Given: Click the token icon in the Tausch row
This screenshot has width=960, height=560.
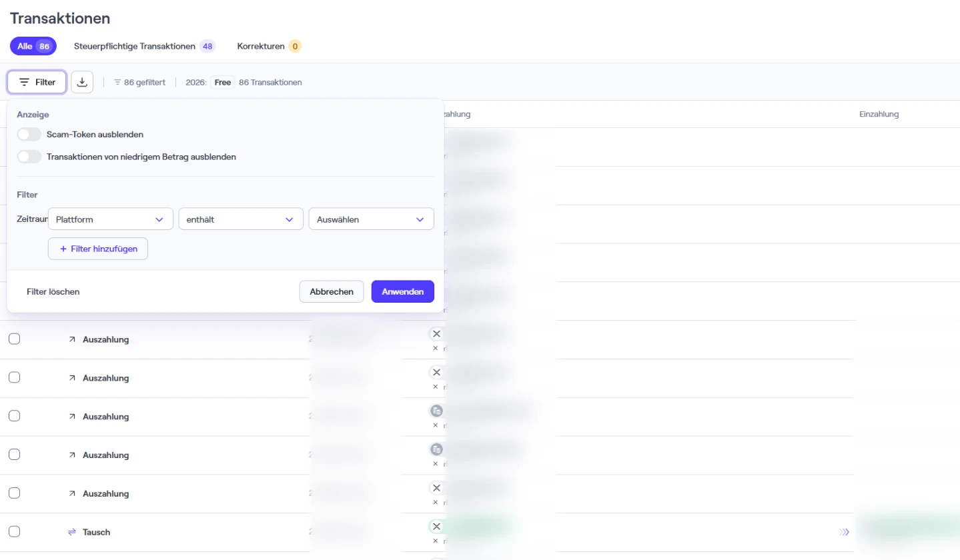Looking at the screenshot, I should (x=436, y=527).
